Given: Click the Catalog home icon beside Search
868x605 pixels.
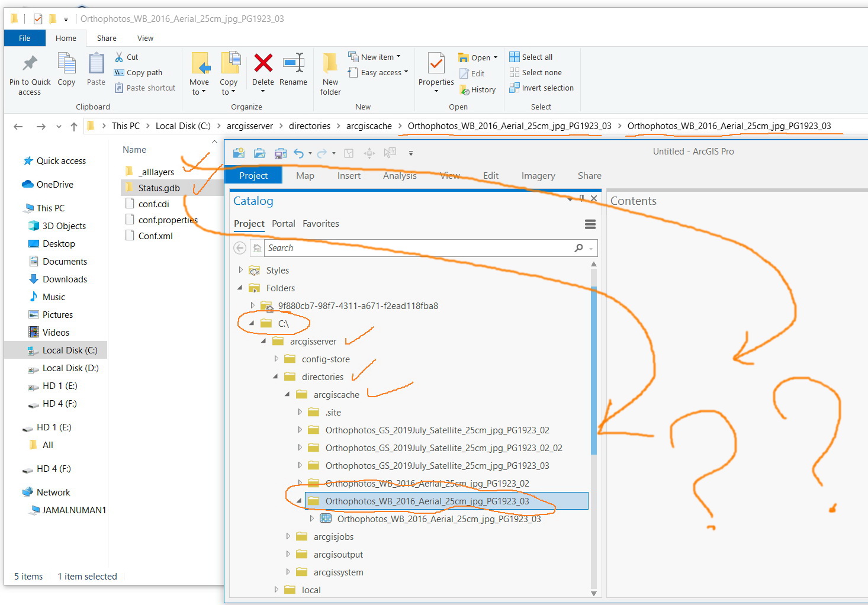Looking at the screenshot, I should coord(257,248).
